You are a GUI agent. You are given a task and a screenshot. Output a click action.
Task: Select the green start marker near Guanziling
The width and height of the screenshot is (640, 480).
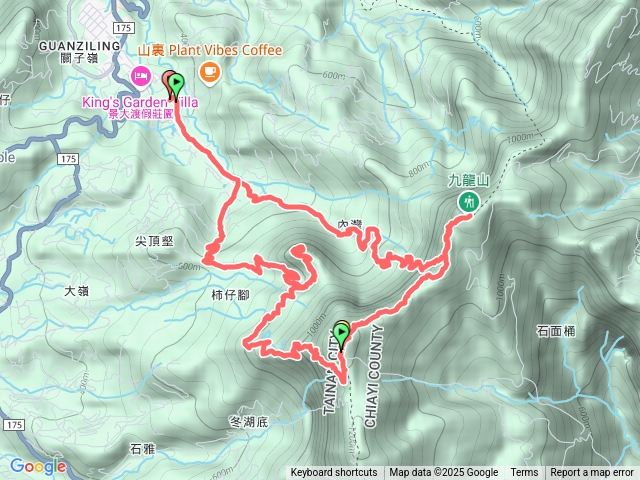tap(176, 85)
